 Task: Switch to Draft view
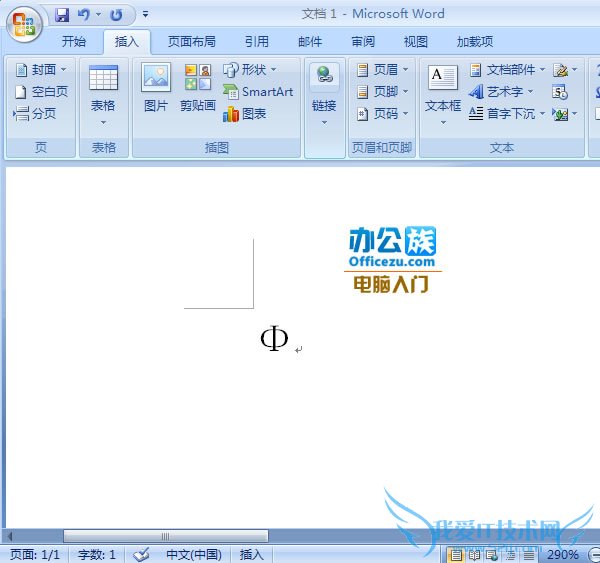click(x=529, y=555)
